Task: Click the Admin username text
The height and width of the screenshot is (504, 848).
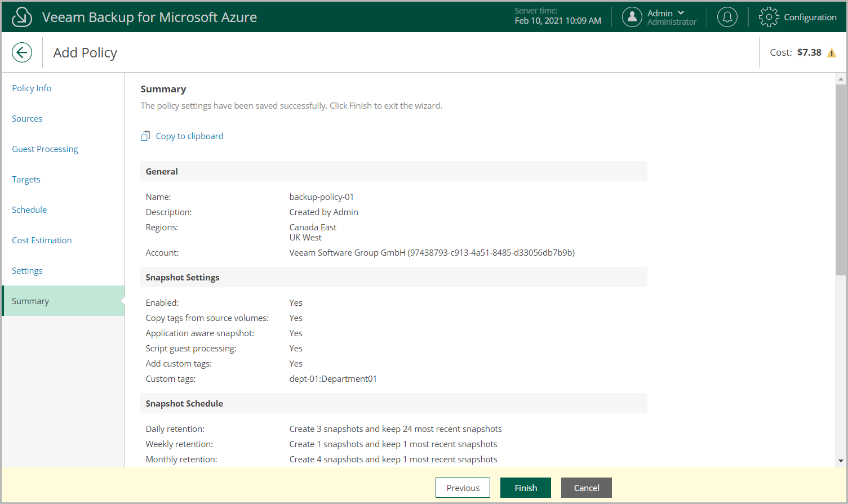Action: (660, 13)
